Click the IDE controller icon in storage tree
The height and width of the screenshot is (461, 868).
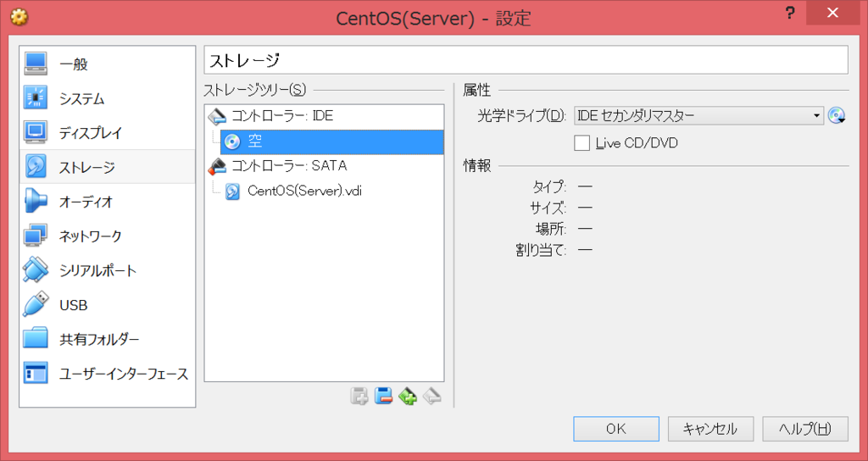click(216, 116)
